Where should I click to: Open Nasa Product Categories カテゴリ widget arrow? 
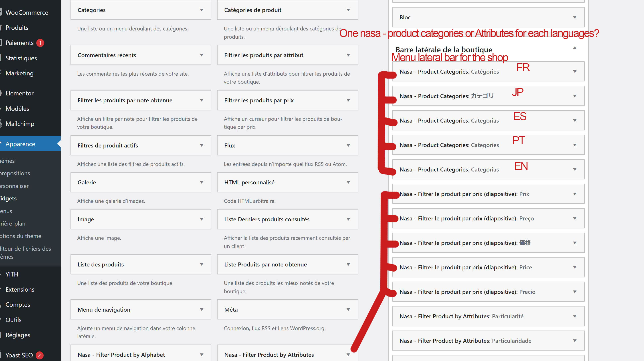(x=575, y=96)
